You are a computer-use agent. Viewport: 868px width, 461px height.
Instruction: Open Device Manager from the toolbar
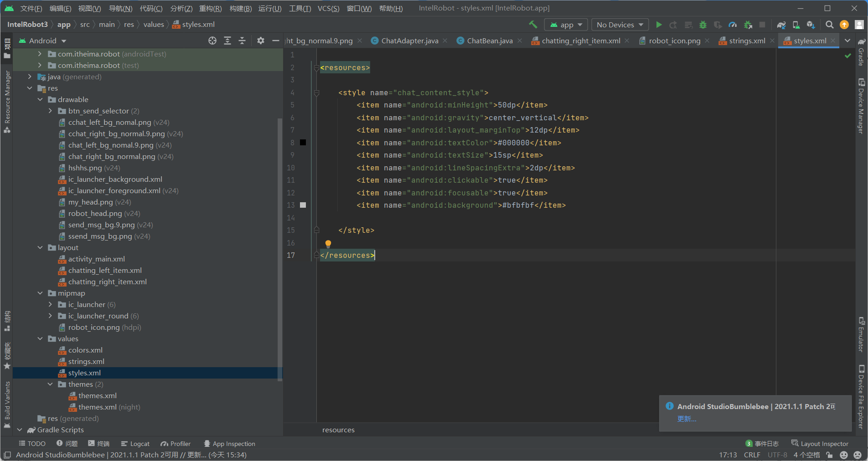coord(795,25)
